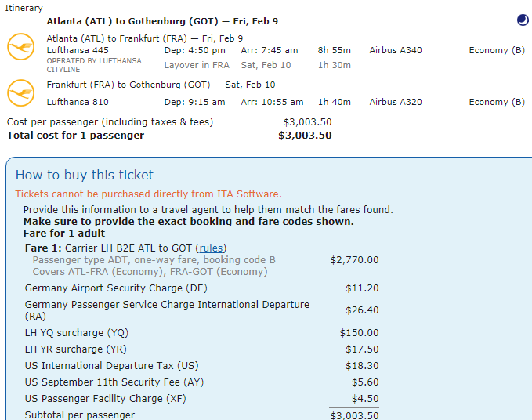Image resolution: width=532 pixels, height=420 pixels.
Task: Click the LH YQ surcharge line
Action: (x=202, y=333)
